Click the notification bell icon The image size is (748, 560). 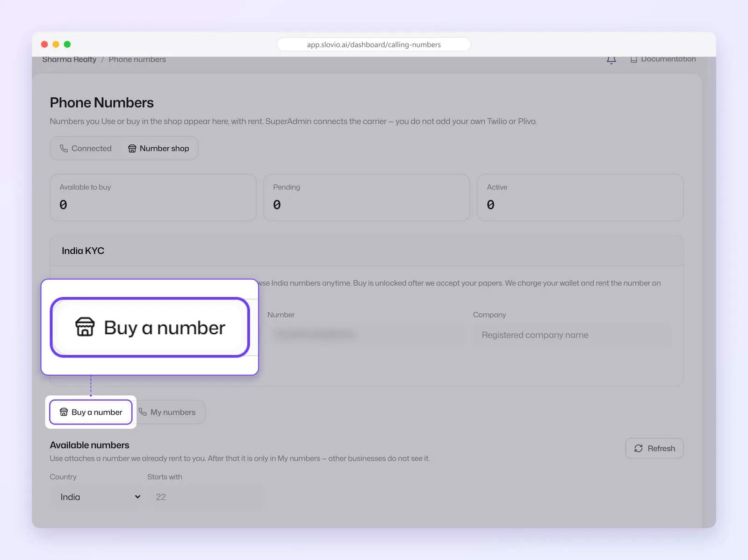611,59
